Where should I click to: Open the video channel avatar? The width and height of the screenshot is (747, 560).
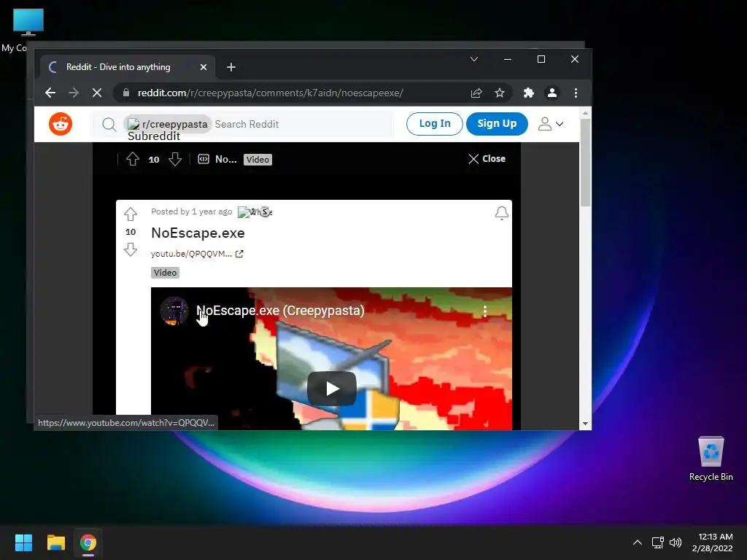[174, 311]
